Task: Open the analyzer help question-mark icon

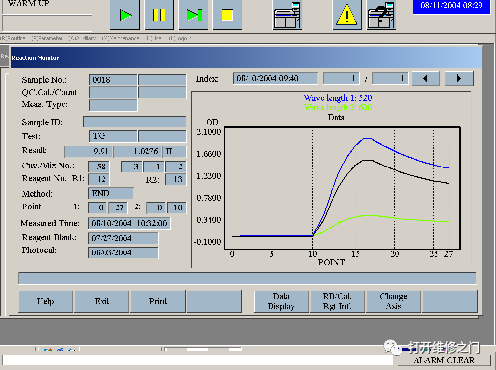Action: 381,15
